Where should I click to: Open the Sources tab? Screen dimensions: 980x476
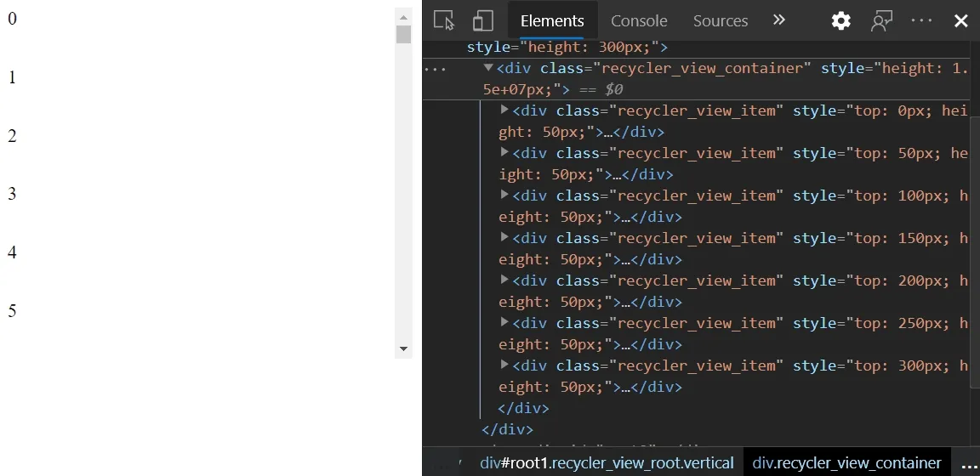coord(720,20)
